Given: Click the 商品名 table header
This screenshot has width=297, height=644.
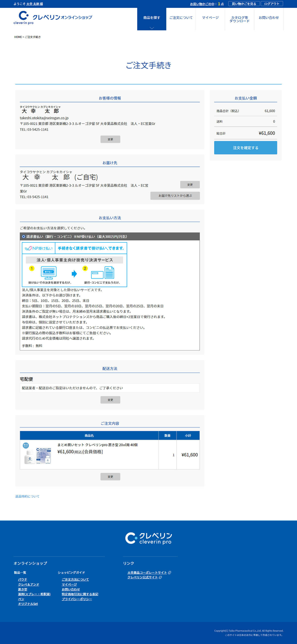Looking at the screenshot, I should coord(89,435).
